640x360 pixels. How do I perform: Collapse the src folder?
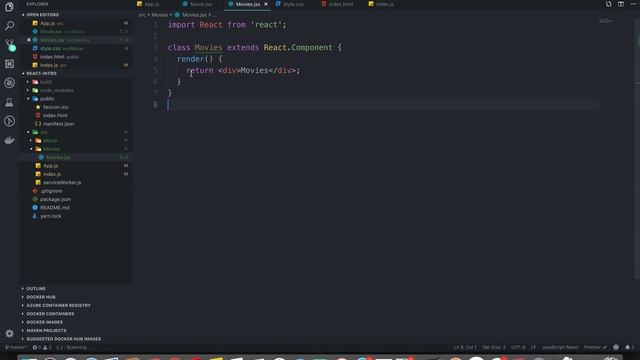(43, 132)
